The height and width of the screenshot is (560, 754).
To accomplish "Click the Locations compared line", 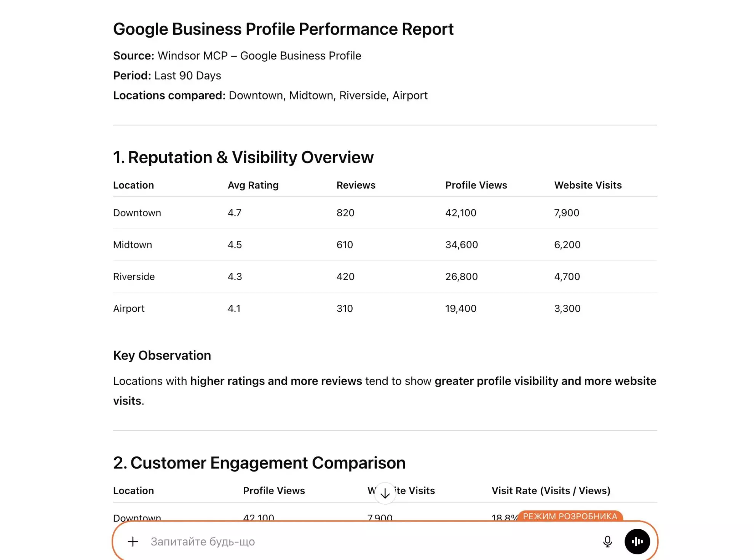I will (x=270, y=95).
